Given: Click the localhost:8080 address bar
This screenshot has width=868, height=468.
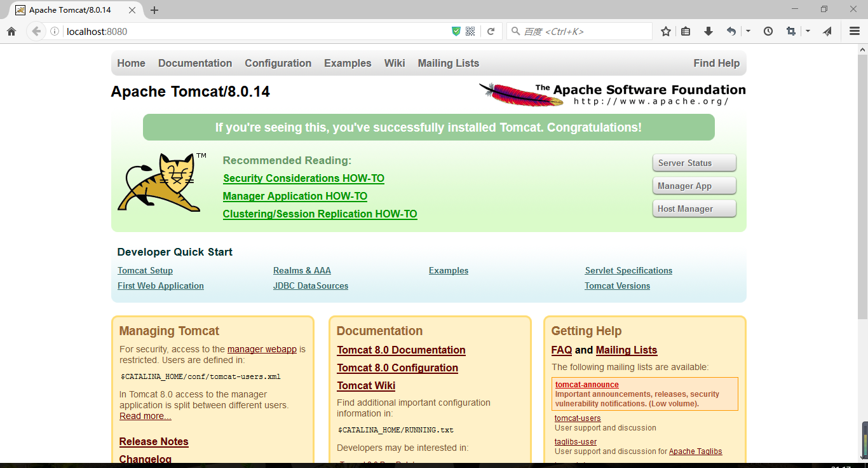Looking at the screenshot, I should [x=254, y=31].
